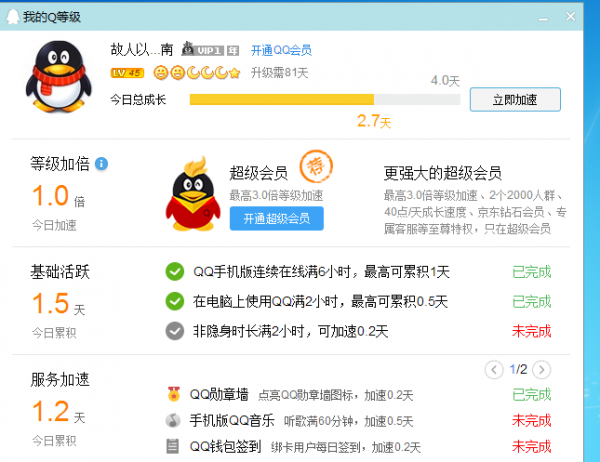Click the sun and moon level icons
Screen dimensions: 600x462
tap(197, 72)
